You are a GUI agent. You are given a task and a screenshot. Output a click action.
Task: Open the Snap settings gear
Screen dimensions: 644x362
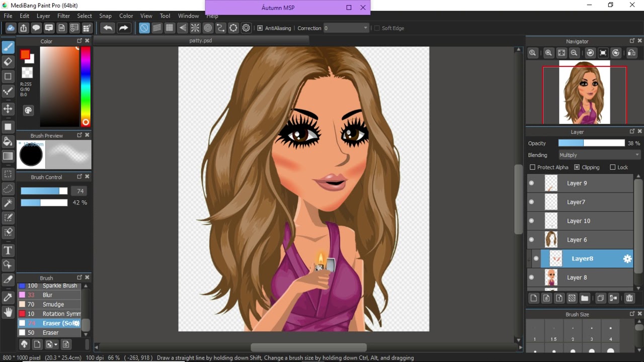click(x=246, y=28)
